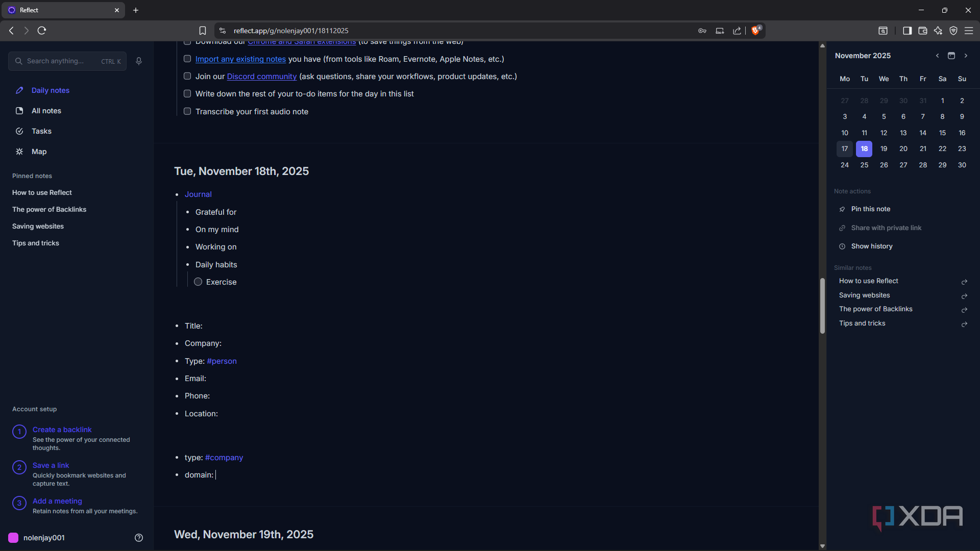
Task: Open a new browser tab
Action: (136, 10)
